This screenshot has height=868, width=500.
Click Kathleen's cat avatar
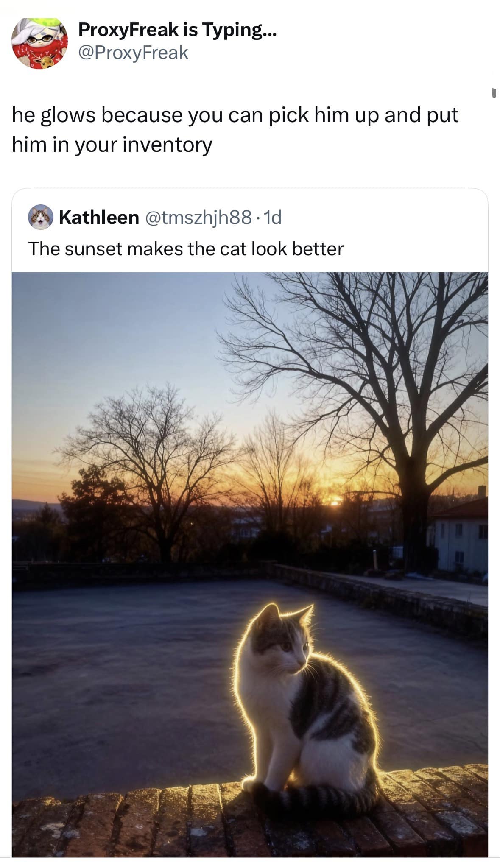tap(41, 217)
